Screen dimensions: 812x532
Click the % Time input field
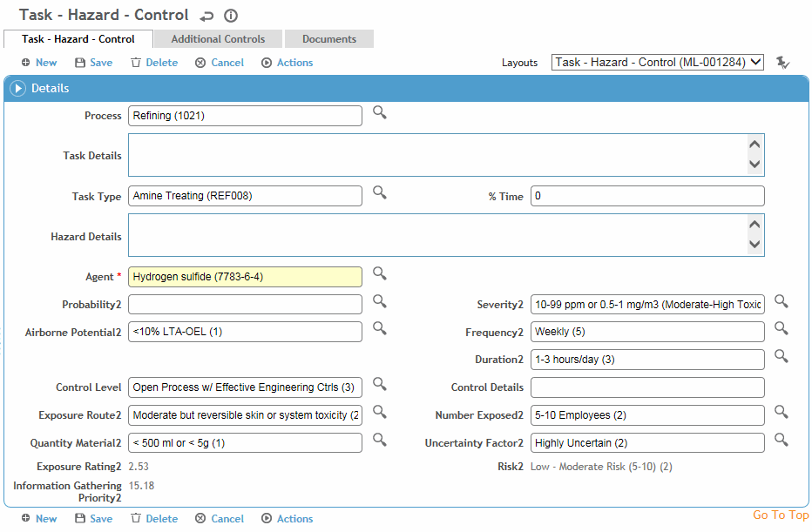click(x=647, y=196)
